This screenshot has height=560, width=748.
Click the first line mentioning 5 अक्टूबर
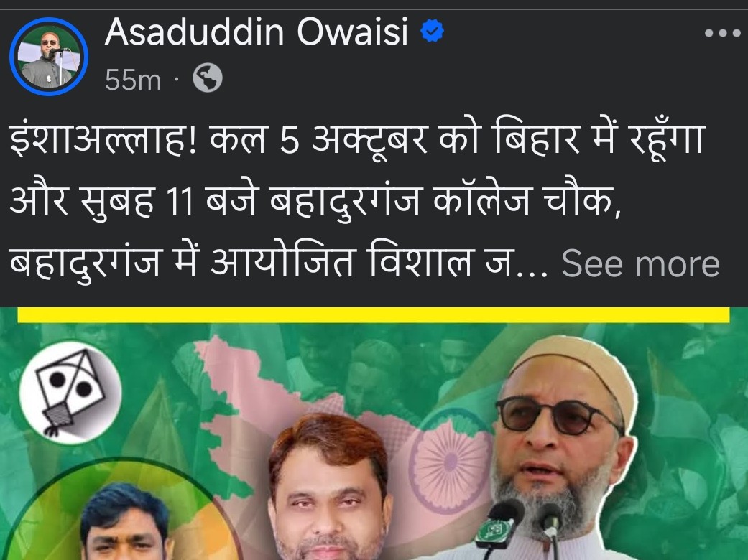point(357,140)
